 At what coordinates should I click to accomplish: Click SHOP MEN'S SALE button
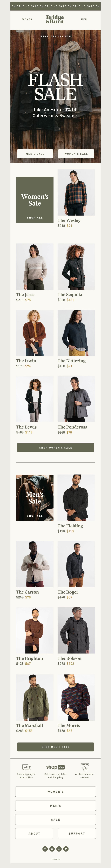pos(56,747)
